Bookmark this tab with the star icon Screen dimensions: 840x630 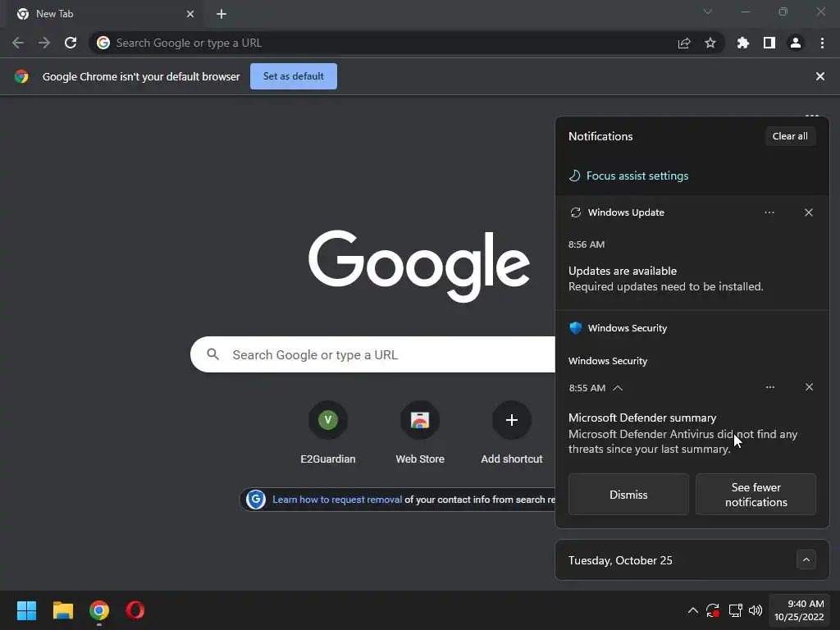point(710,43)
